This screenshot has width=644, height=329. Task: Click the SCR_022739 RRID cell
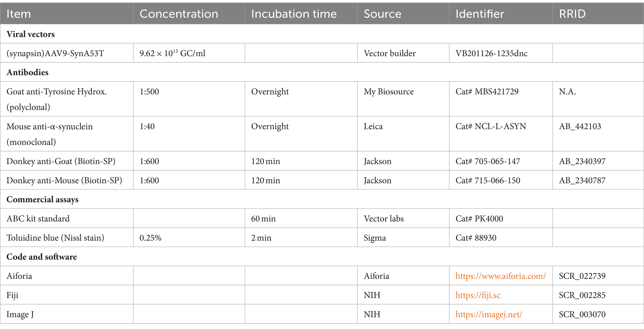point(598,276)
